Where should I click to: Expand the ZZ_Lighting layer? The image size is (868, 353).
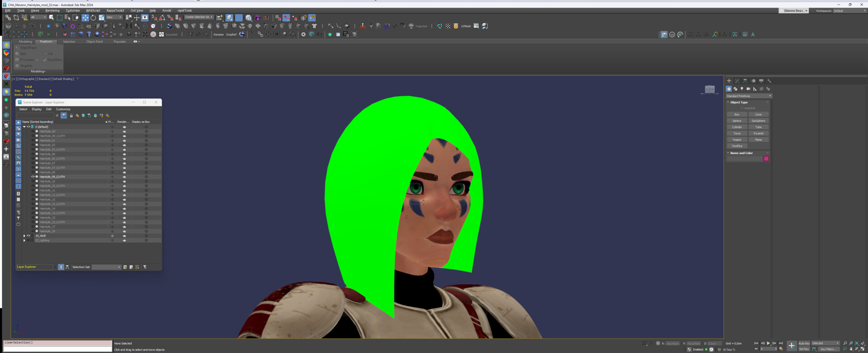(x=24, y=240)
